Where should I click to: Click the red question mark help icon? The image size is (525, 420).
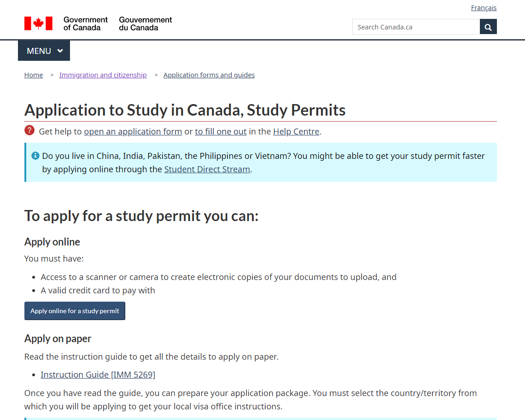(29, 130)
